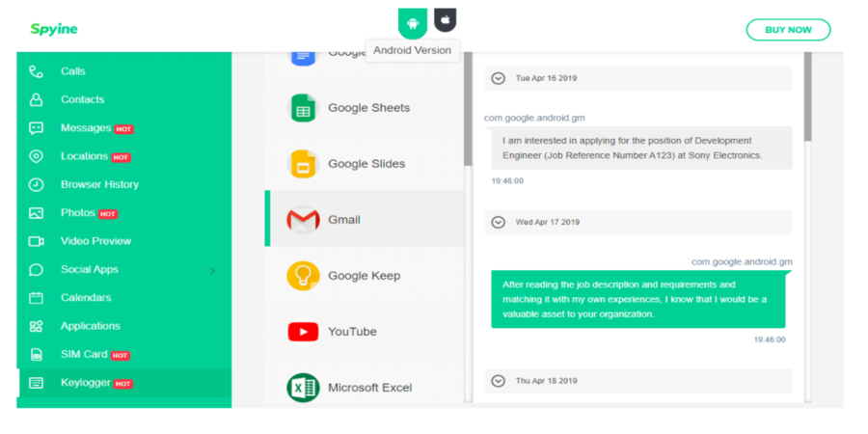Open the Calendars menu item
Viewport: 868px width, 434px height.
click(x=124, y=298)
